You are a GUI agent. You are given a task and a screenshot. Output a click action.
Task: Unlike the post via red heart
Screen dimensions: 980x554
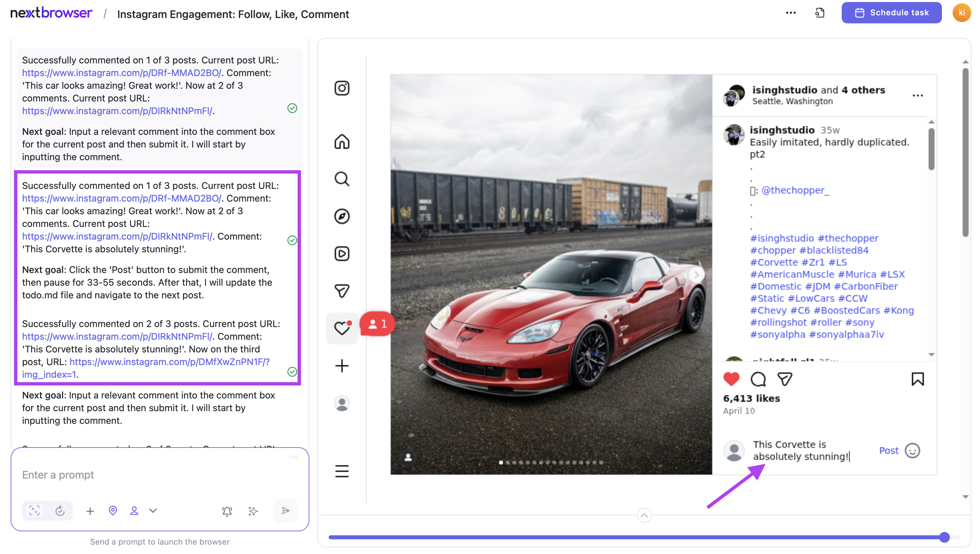point(731,379)
